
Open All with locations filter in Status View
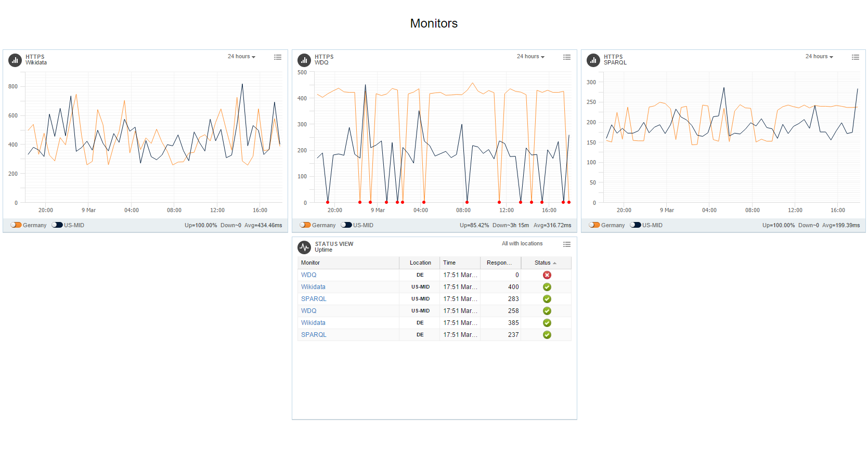(x=522, y=244)
